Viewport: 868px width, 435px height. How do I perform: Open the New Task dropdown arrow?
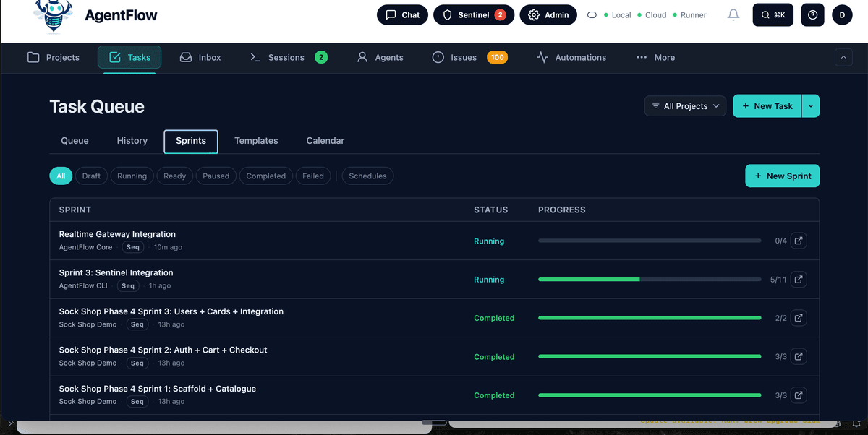(x=810, y=106)
